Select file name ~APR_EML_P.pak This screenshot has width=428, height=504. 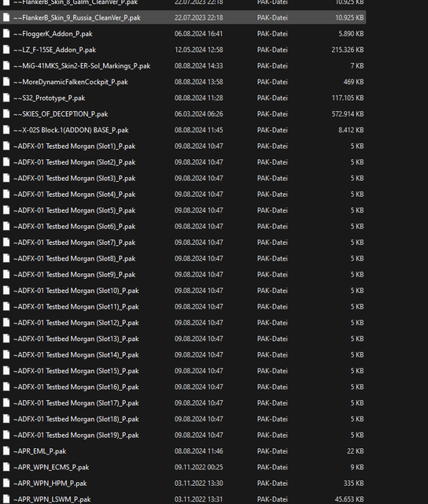(x=40, y=451)
